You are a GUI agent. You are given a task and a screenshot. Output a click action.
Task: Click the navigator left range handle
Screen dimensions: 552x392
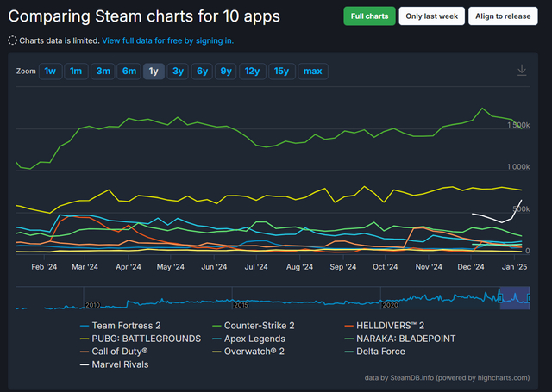500,298
